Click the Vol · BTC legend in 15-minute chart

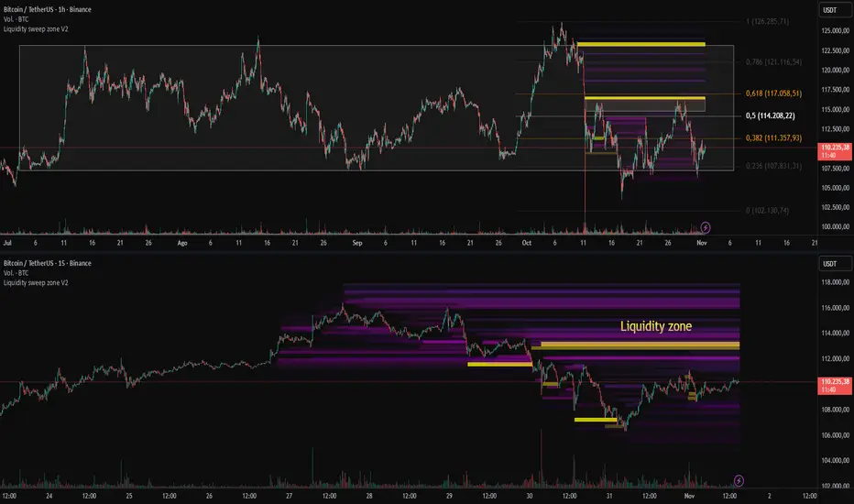(16, 273)
